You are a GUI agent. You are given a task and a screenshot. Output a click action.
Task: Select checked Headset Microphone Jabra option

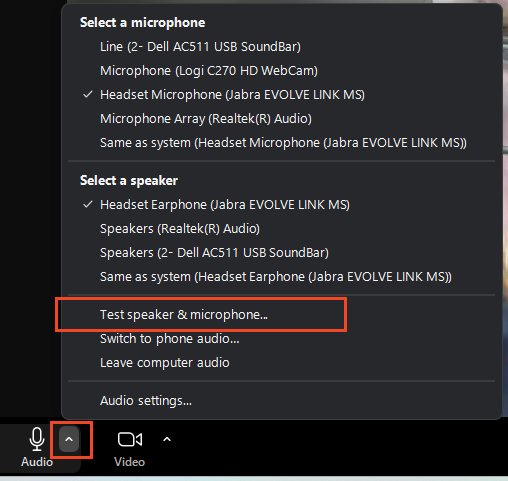pyautogui.click(x=281, y=95)
